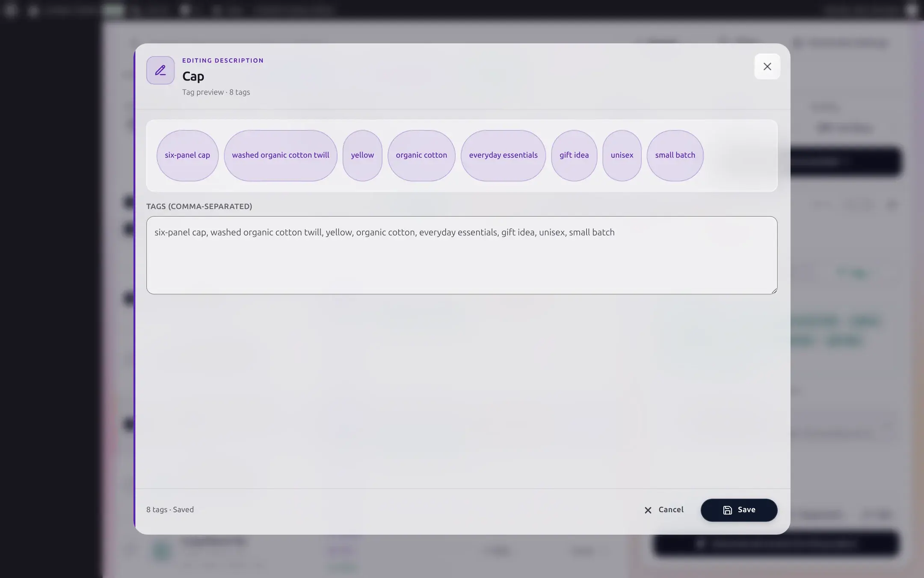Click the 'everyday essentials' tag chip

(503, 155)
